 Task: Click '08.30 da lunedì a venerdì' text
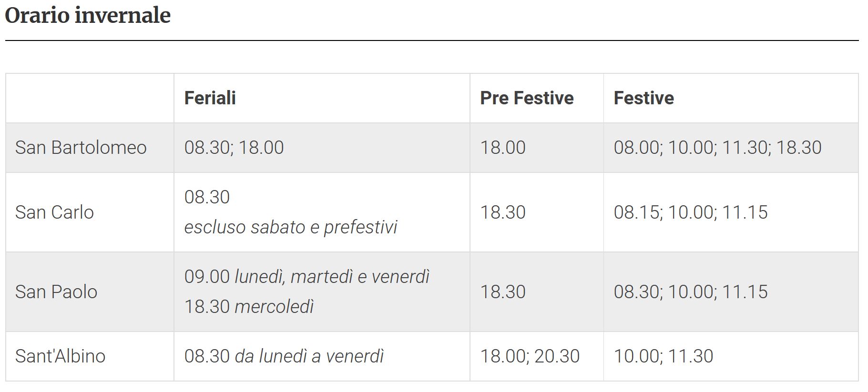click(x=284, y=356)
